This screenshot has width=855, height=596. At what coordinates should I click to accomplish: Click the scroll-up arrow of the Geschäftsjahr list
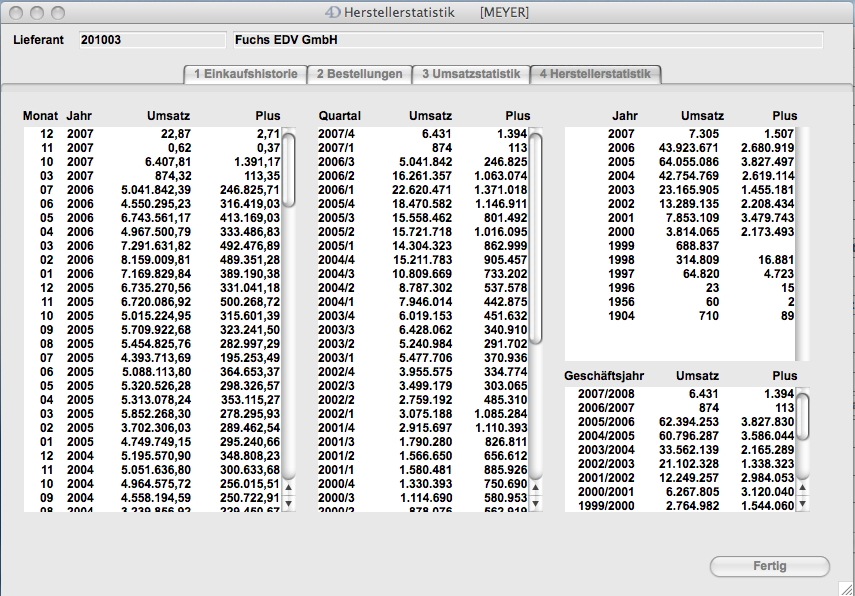point(802,487)
